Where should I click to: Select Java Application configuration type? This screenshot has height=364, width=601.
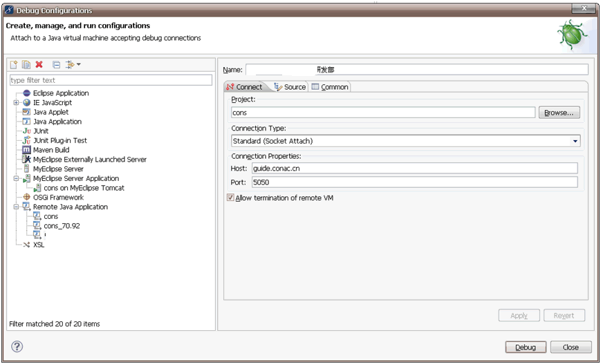[57, 122]
